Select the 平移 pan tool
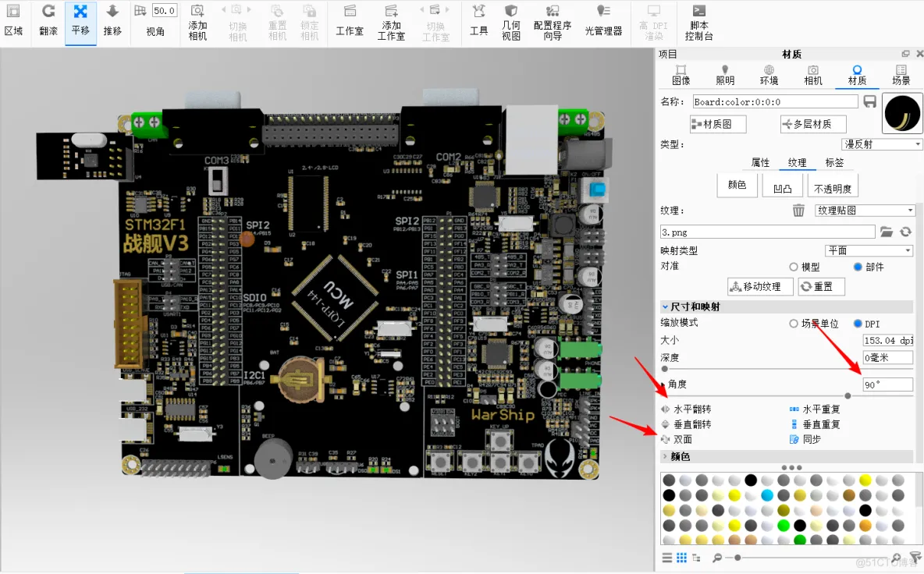This screenshot has width=924, height=574. (80, 21)
